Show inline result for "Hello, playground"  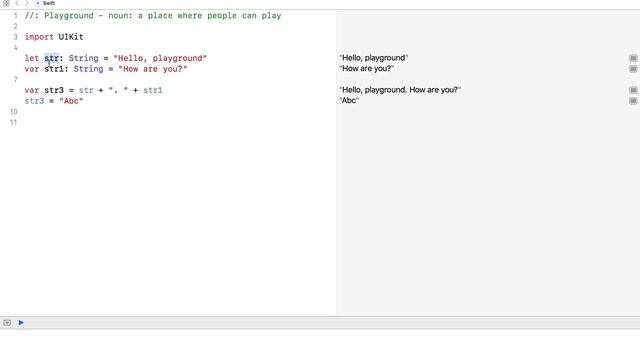point(633,58)
